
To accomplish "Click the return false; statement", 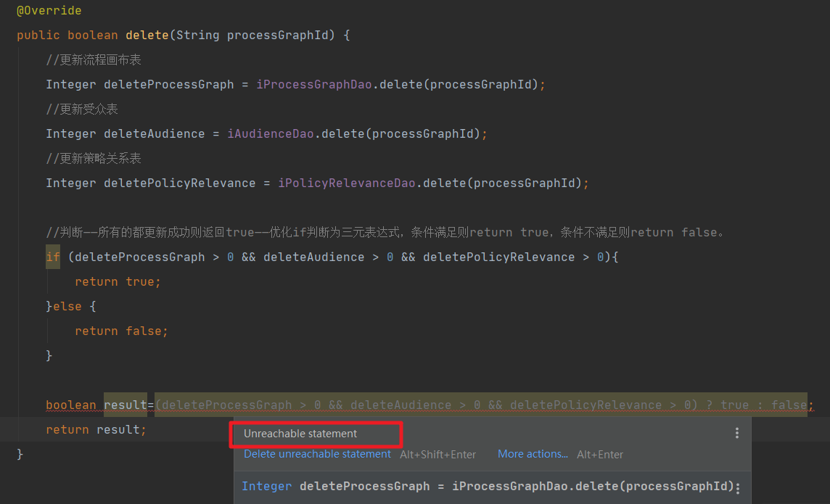I will click(121, 331).
